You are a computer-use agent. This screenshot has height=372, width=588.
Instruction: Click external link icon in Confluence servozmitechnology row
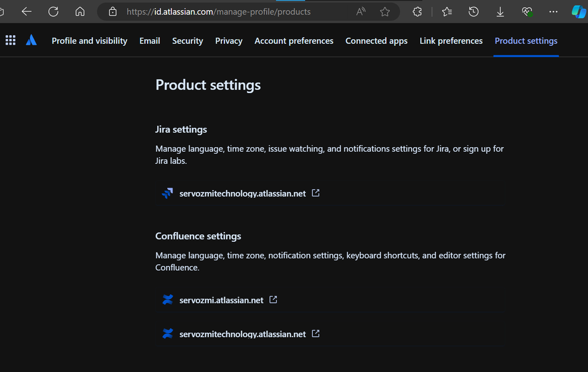coord(315,333)
